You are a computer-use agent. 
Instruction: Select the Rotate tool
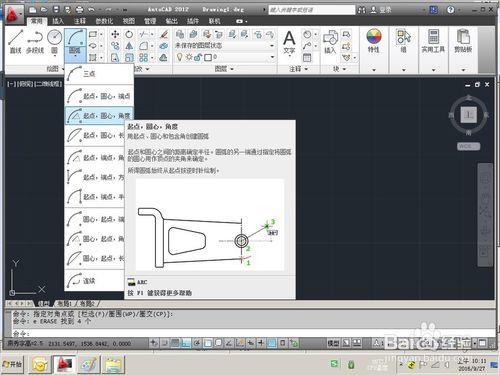point(129,34)
